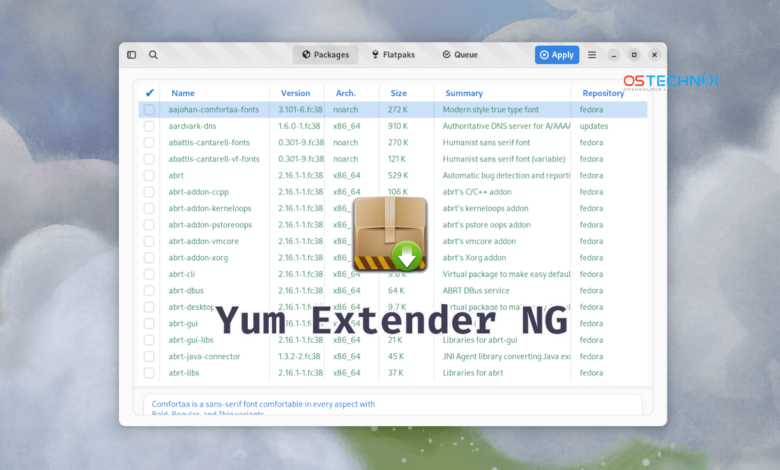Switch to the Packages tab
The image size is (780, 470).
325,55
